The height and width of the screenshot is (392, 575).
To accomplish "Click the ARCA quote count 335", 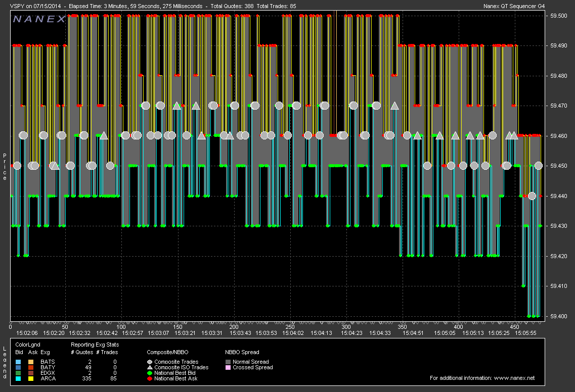I will coord(87,378).
